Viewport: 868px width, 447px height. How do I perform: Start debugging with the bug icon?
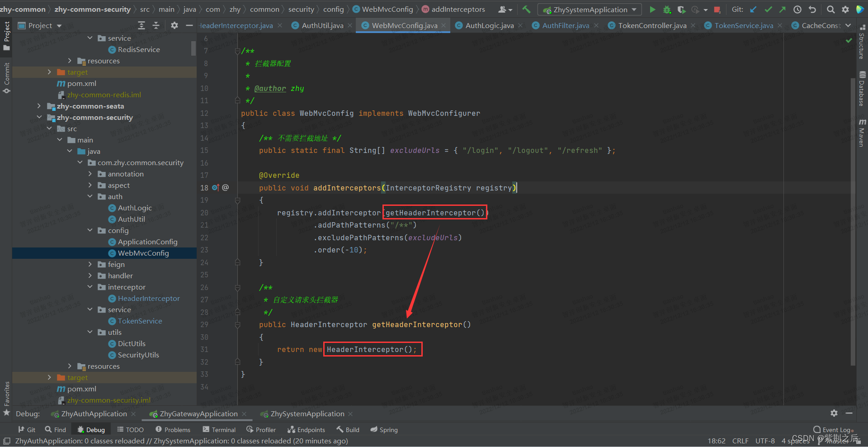(x=666, y=10)
